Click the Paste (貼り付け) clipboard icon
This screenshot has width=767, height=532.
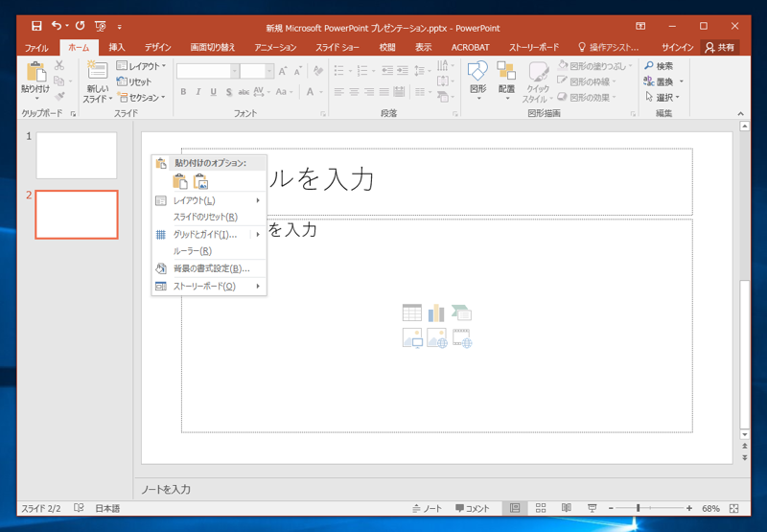[35, 73]
